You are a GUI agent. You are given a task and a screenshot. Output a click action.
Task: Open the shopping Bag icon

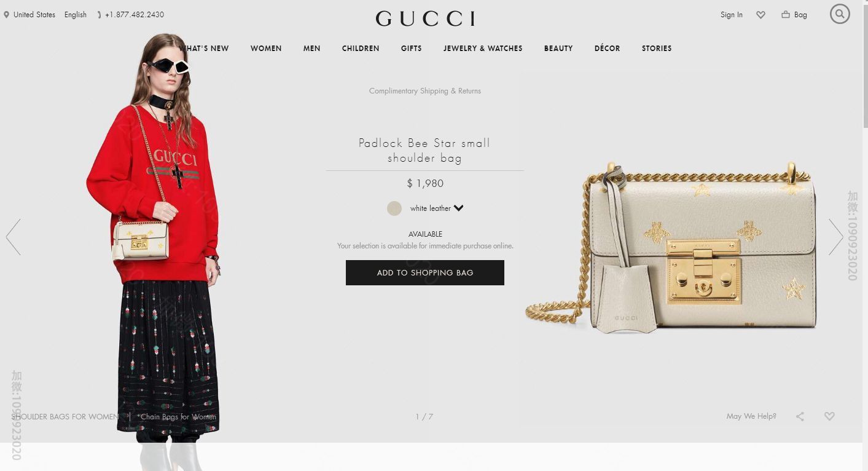pos(786,14)
